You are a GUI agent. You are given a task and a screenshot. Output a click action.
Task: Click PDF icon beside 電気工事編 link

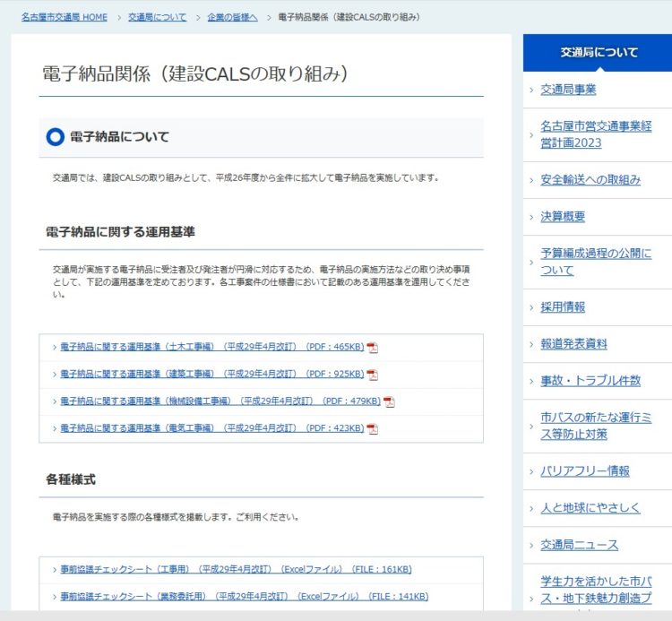[x=373, y=429]
